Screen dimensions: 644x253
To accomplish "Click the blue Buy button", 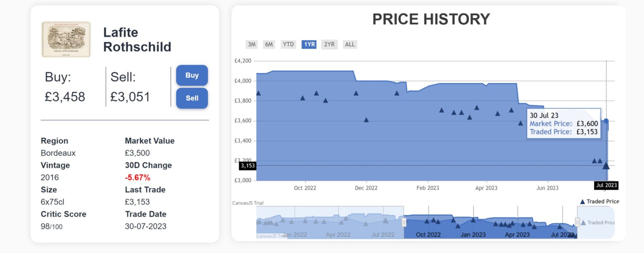I will (x=192, y=75).
